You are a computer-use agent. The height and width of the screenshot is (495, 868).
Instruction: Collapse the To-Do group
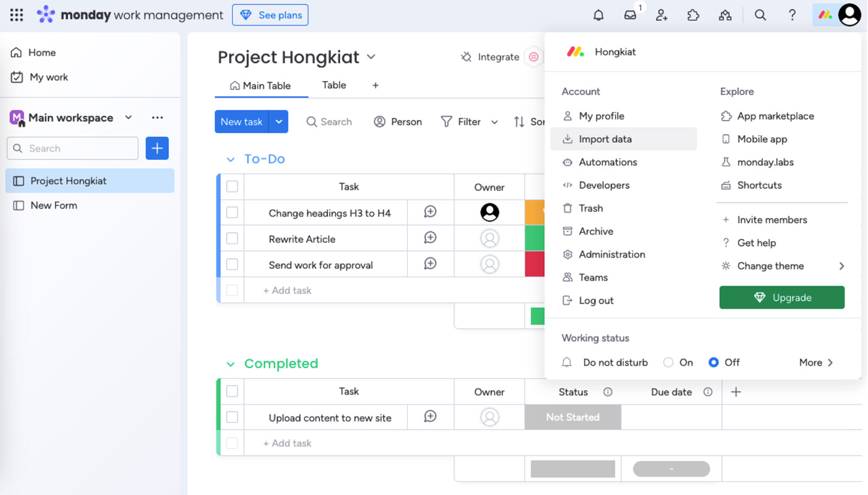tap(231, 160)
